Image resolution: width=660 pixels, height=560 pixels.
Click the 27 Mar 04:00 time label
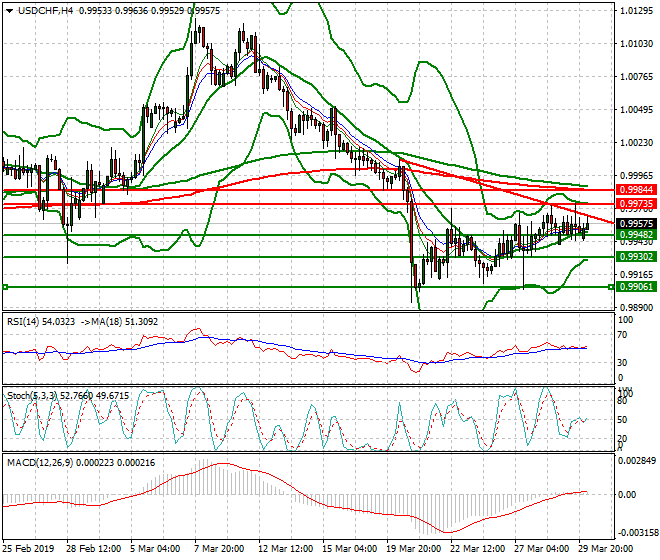click(x=542, y=549)
